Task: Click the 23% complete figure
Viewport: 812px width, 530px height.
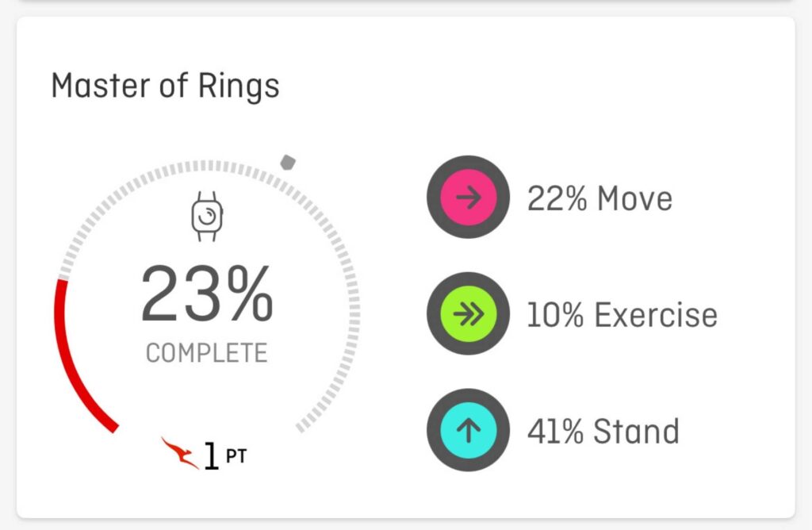Action: (x=207, y=294)
